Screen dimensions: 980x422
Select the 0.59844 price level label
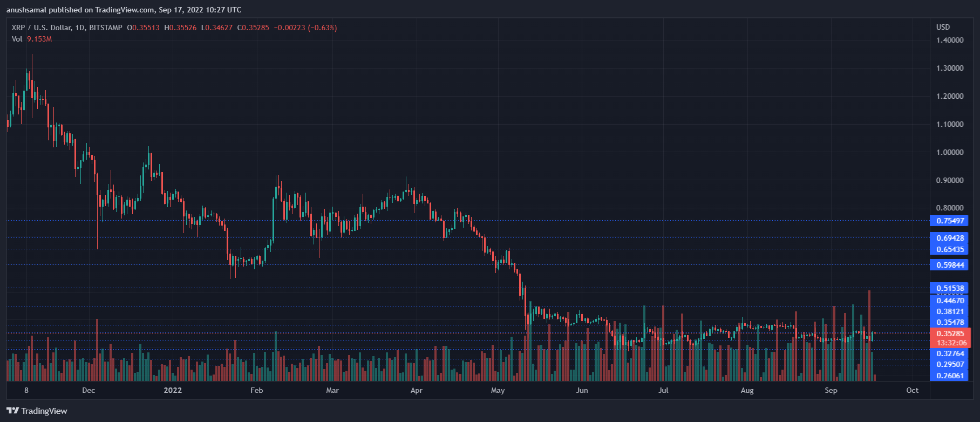949,265
